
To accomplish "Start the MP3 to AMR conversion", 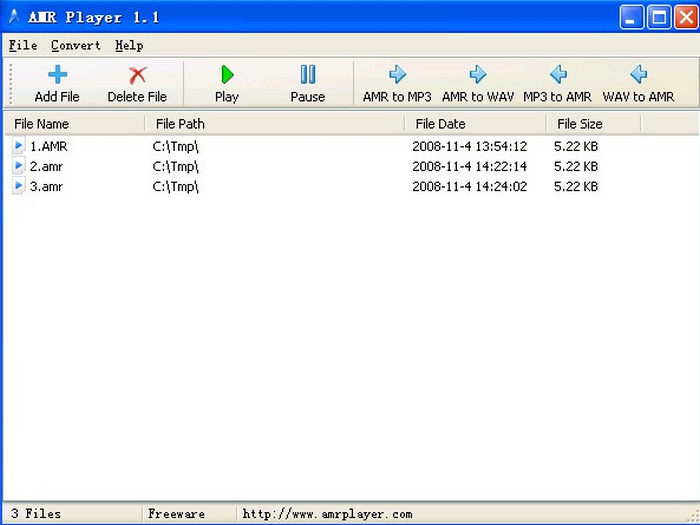I will pyautogui.click(x=557, y=83).
